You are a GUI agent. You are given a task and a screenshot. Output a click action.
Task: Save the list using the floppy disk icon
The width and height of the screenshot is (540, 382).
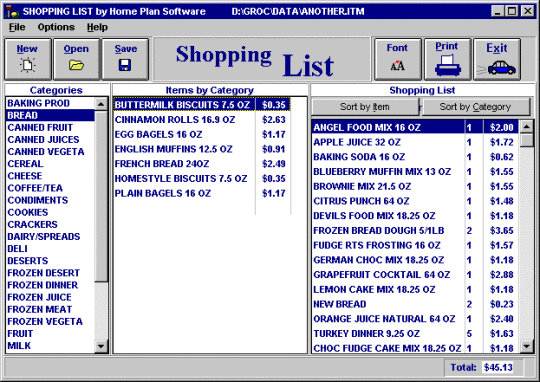click(x=125, y=65)
